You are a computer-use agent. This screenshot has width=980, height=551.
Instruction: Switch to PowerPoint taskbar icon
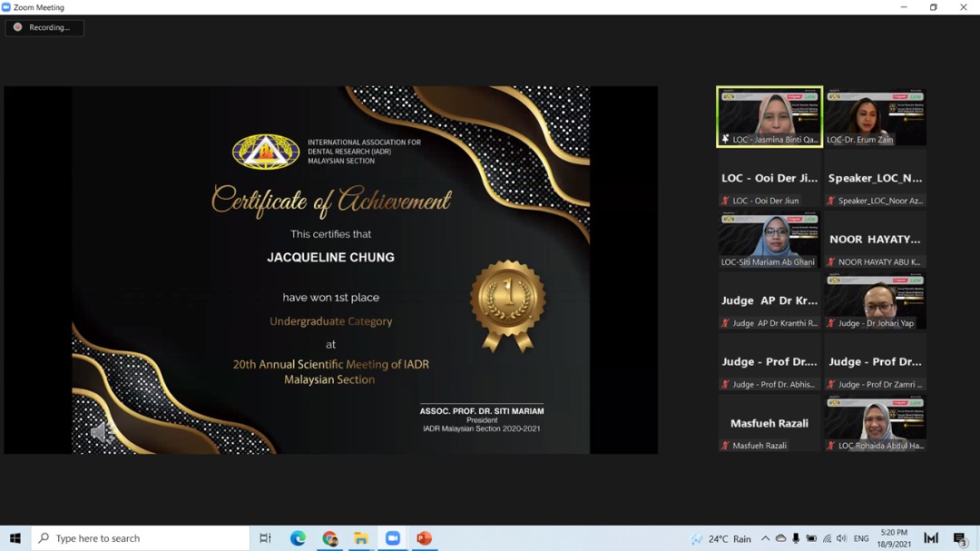pyautogui.click(x=424, y=538)
